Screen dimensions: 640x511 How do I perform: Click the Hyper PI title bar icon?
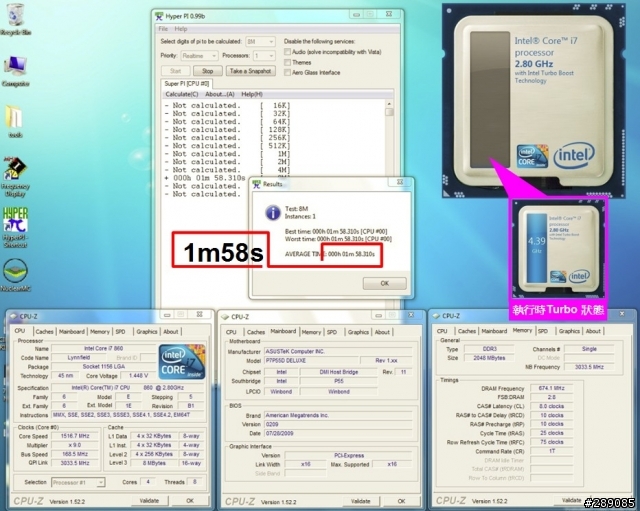pyautogui.click(x=159, y=16)
